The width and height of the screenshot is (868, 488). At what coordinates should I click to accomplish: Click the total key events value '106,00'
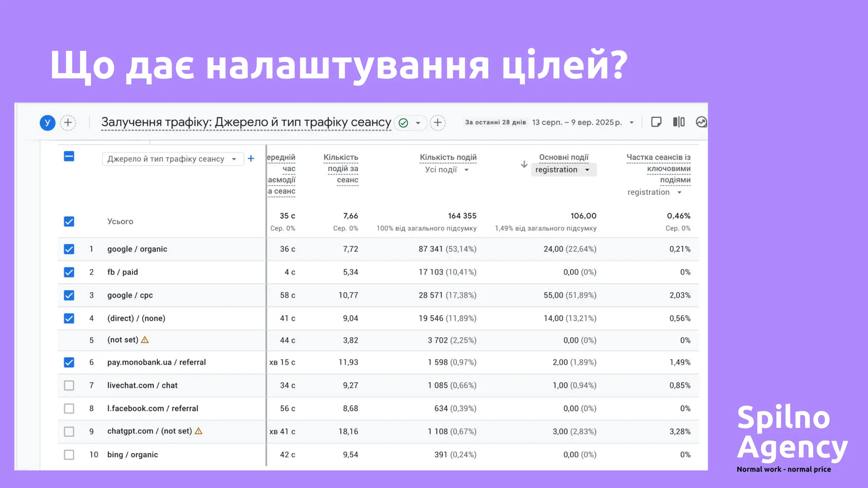click(x=584, y=216)
